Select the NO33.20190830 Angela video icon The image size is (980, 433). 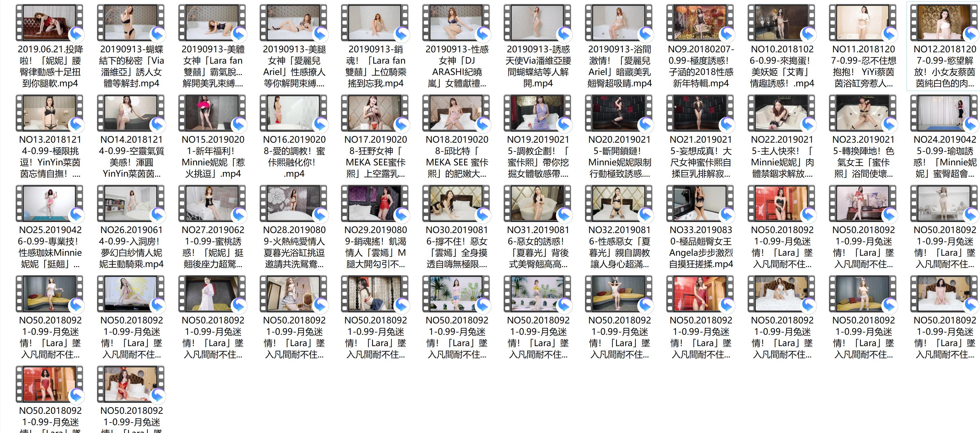pos(700,203)
